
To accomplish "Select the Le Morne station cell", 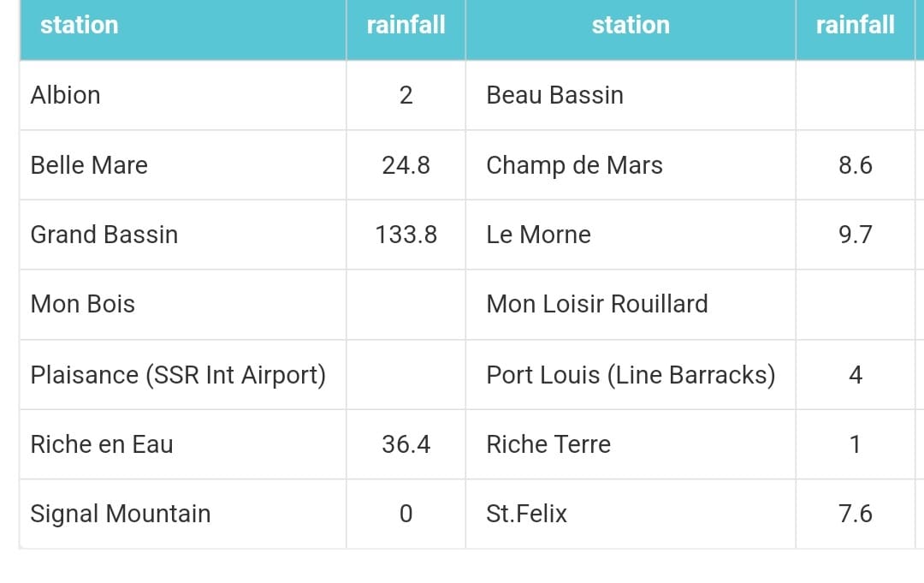I will [x=538, y=235].
